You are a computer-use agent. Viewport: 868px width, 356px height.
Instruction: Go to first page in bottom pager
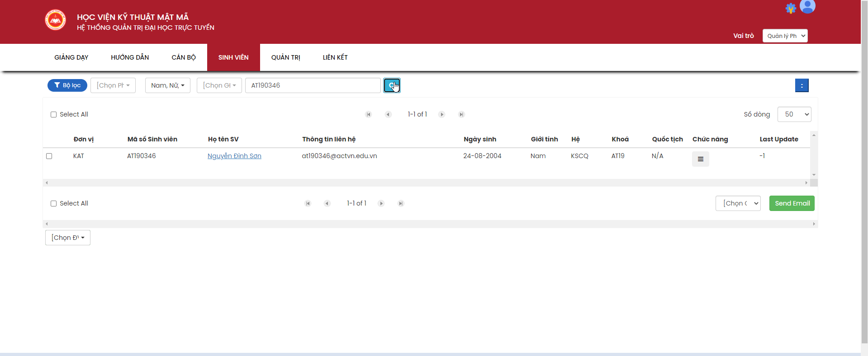(x=308, y=203)
